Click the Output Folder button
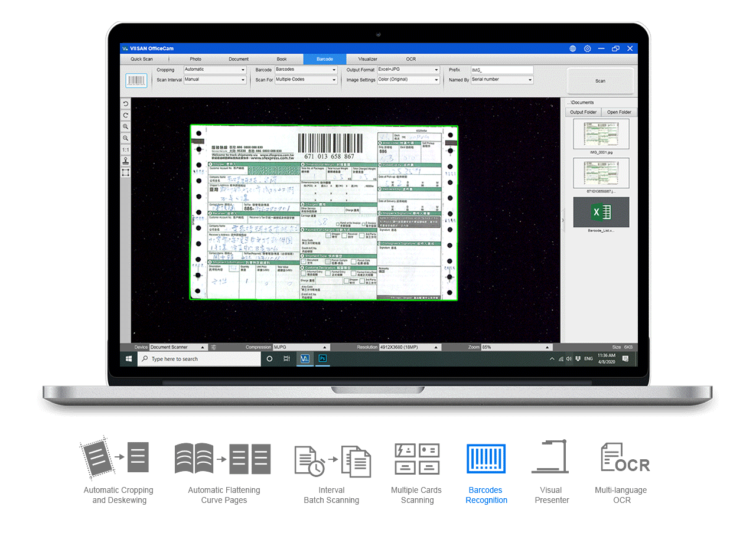The image size is (756, 536). (583, 112)
